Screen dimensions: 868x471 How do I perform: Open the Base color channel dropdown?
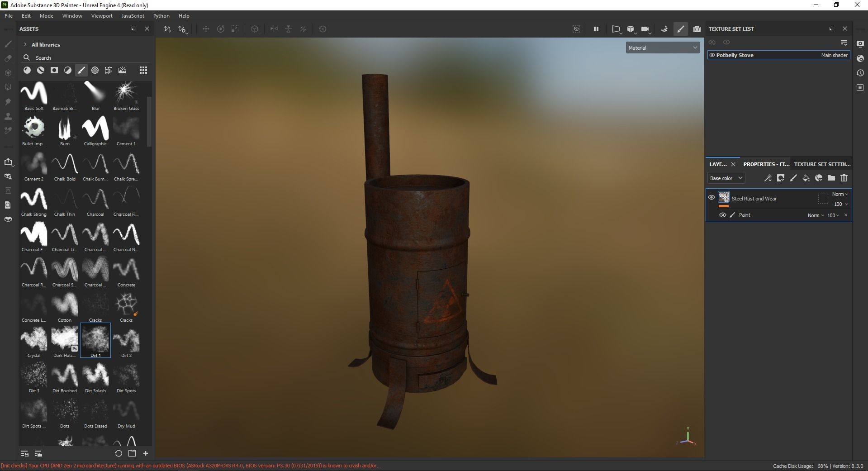(726, 178)
